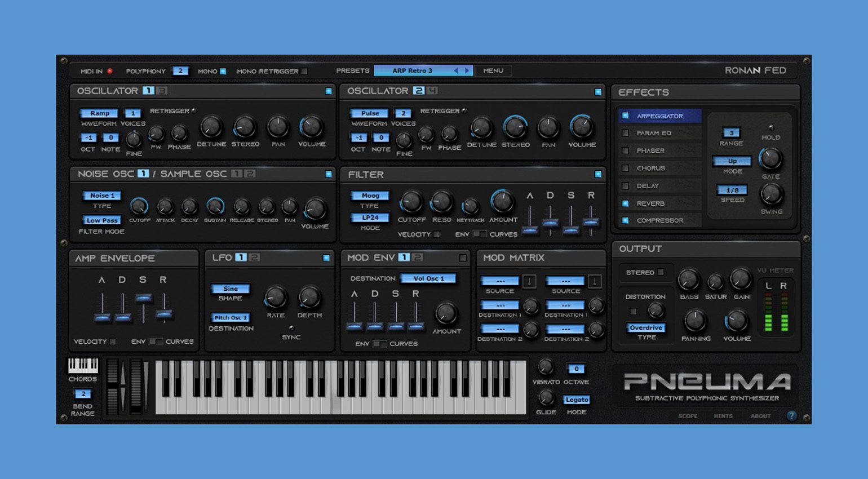Click the Noise Osc Volume knob
Screen dimensions: 868x479
(315, 209)
